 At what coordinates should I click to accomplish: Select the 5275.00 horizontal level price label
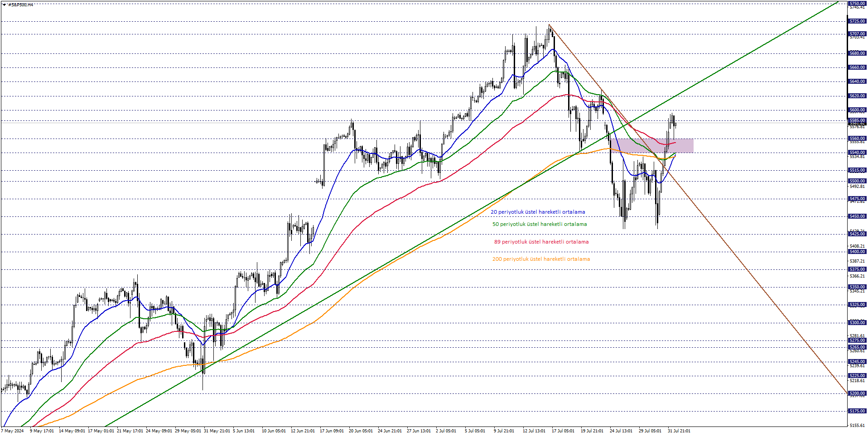click(857, 340)
